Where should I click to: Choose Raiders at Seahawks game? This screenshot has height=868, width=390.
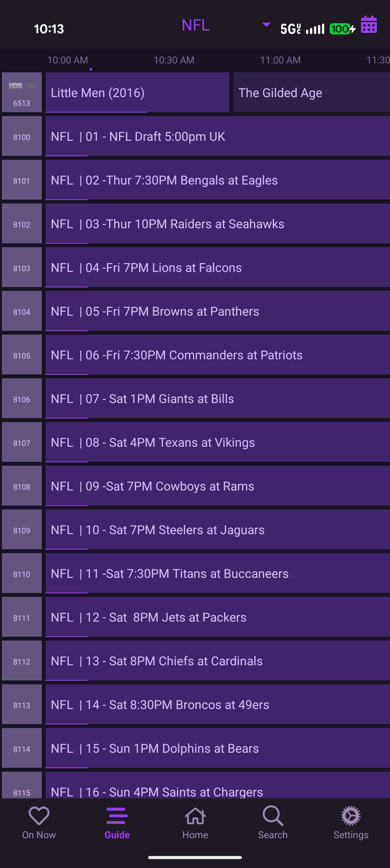217,224
